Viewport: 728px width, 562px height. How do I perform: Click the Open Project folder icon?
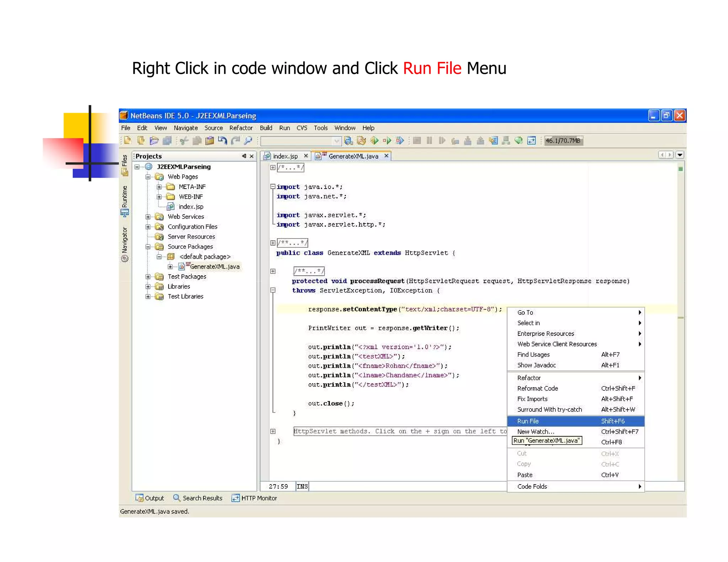[154, 141]
